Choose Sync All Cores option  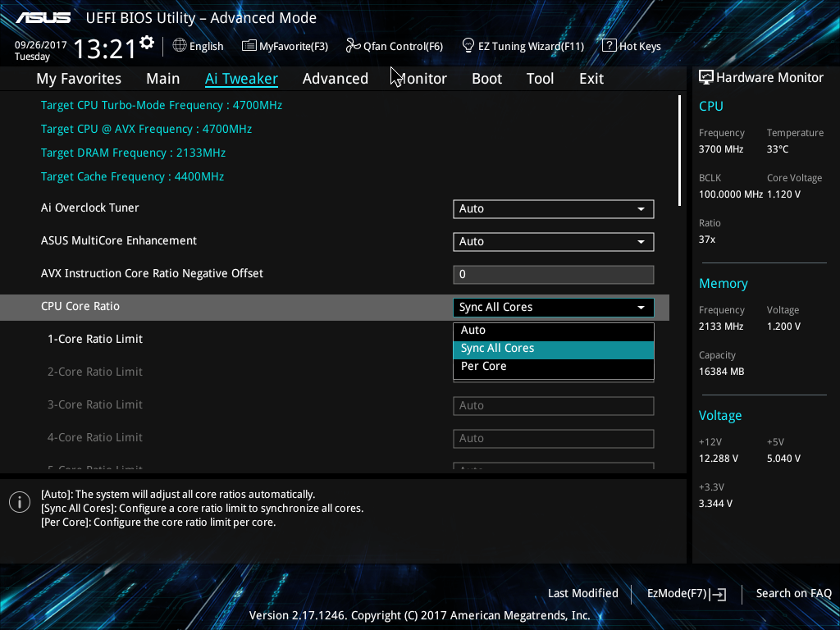554,348
